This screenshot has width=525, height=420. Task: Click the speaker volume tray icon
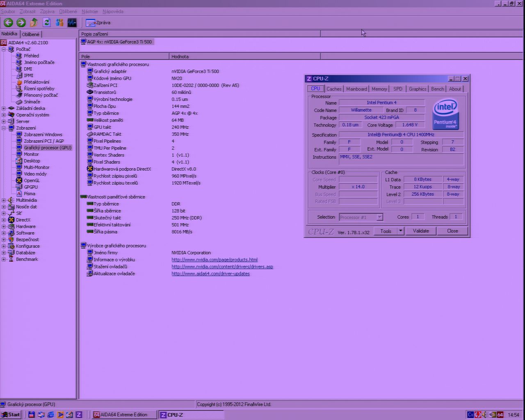coord(485,415)
